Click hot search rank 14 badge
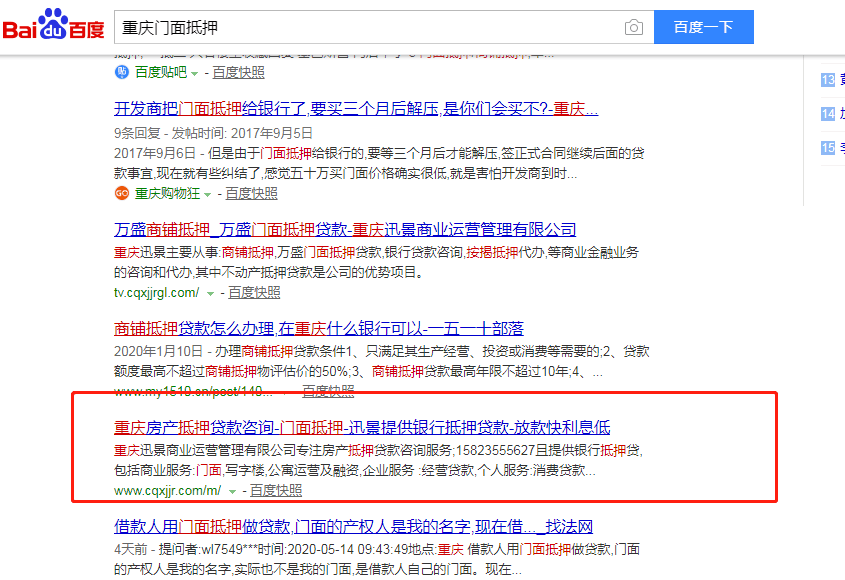 click(827, 114)
